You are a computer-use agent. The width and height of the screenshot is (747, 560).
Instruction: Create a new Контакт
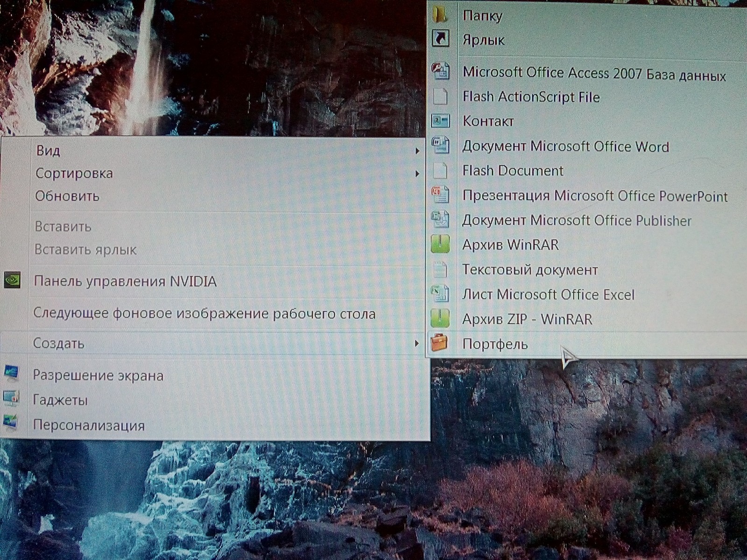click(x=488, y=121)
